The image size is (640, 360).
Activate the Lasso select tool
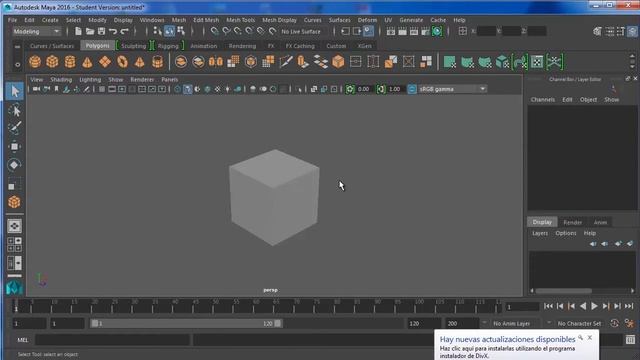[15, 110]
